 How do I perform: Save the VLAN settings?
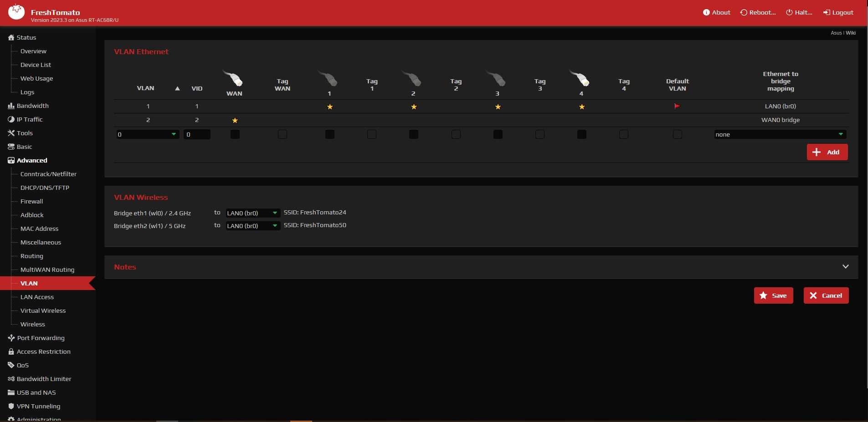pyautogui.click(x=773, y=295)
